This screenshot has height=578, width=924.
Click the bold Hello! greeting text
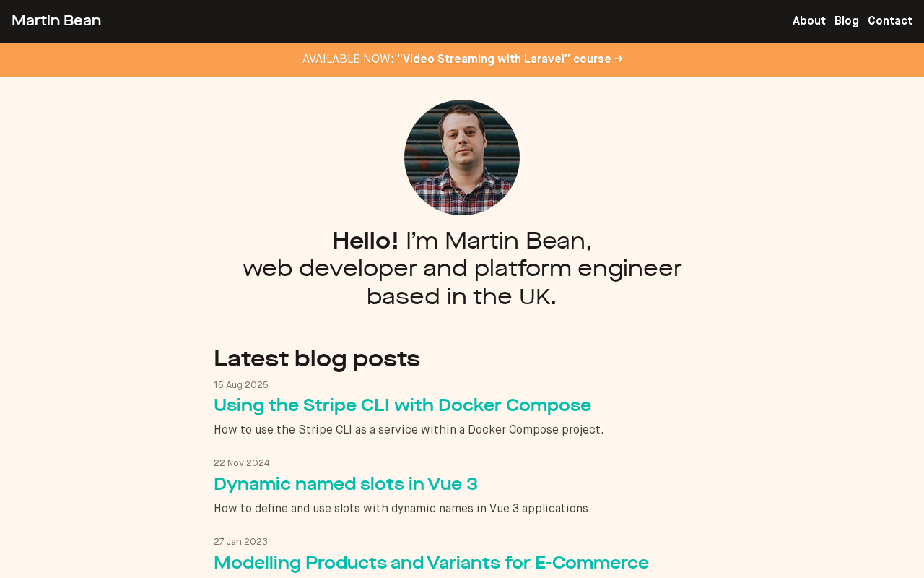point(365,241)
